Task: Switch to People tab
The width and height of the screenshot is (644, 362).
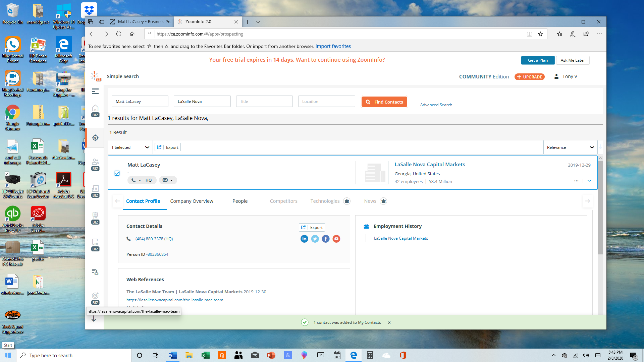Action: click(240, 201)
